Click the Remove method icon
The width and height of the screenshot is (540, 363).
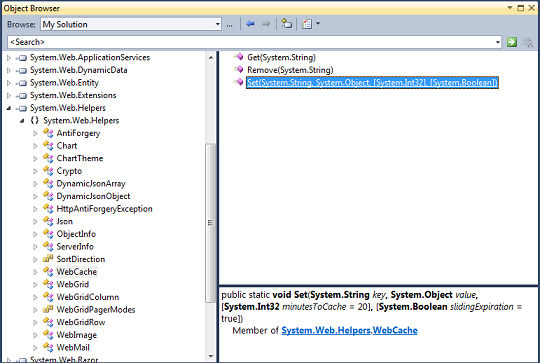click(238, 70)
